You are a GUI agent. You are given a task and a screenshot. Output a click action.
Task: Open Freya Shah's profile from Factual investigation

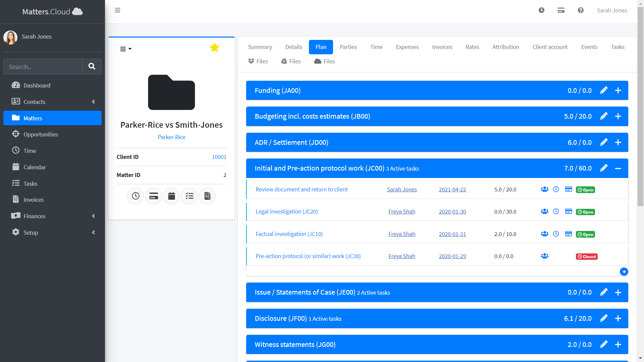coord(401,234)
